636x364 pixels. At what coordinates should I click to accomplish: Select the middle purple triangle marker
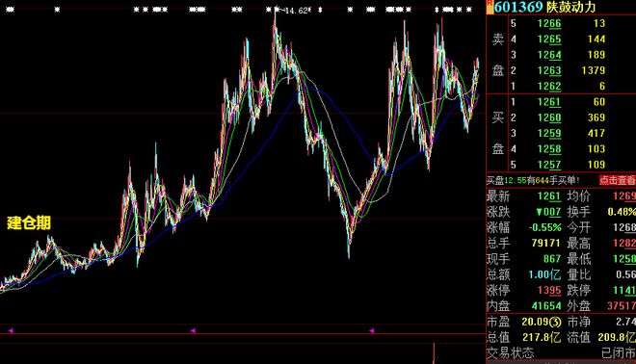click(x=193, y=330)
